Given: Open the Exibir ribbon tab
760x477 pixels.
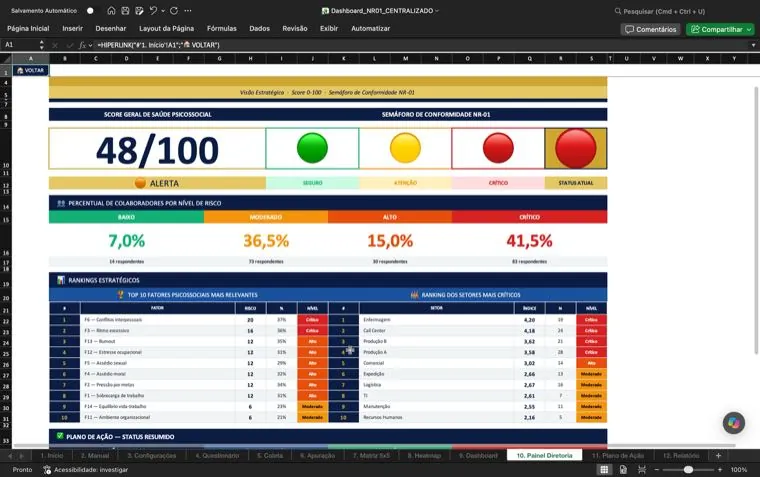Looking at the screenshot, I should click(x=329, y=29).
